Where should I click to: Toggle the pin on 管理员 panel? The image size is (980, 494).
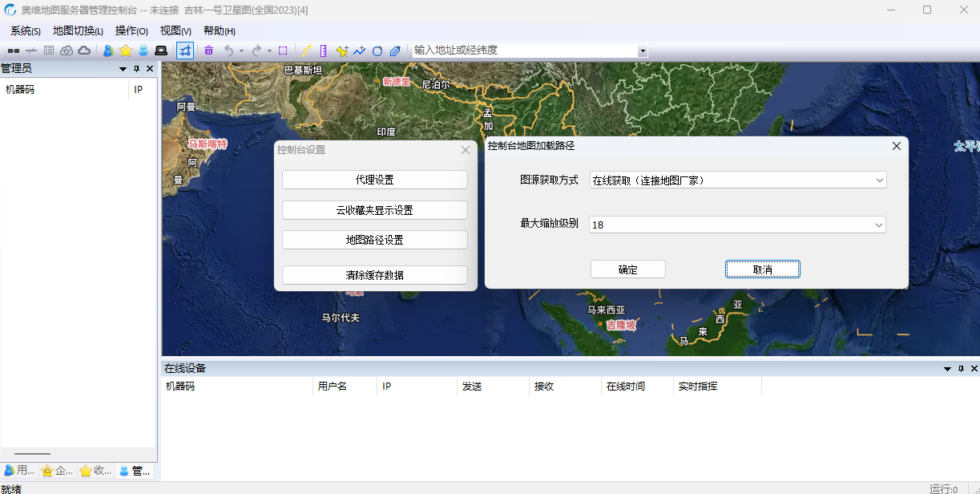[136, 69]
